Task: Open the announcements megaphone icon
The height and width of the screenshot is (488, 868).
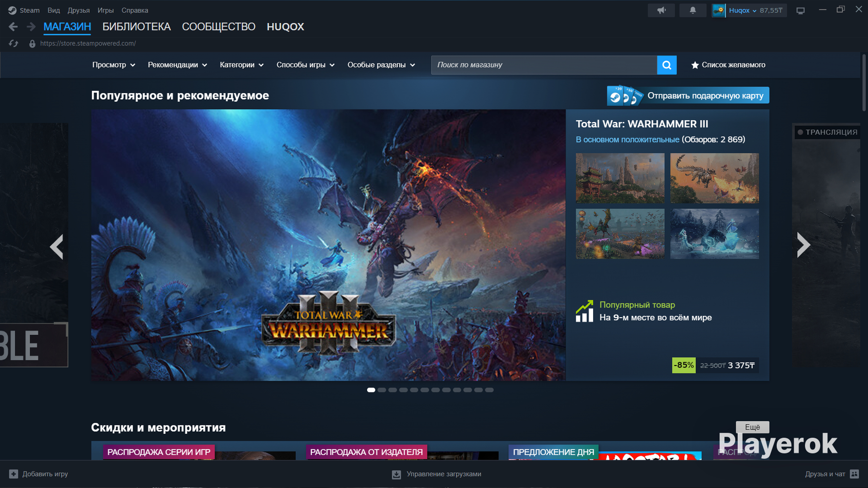Action: (661, 10)
